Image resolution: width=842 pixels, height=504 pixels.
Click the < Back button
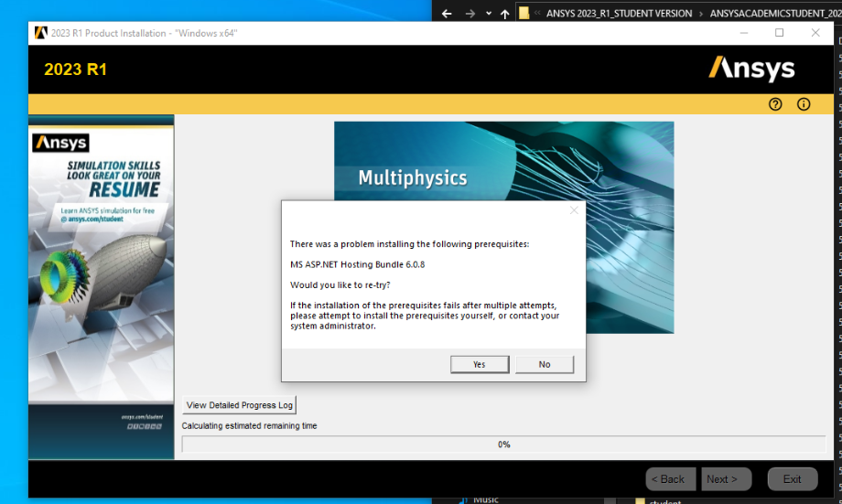click(670, 478)
